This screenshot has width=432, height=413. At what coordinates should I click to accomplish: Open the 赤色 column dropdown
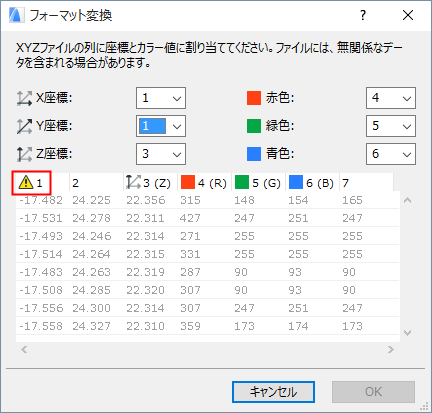[391, 98]
